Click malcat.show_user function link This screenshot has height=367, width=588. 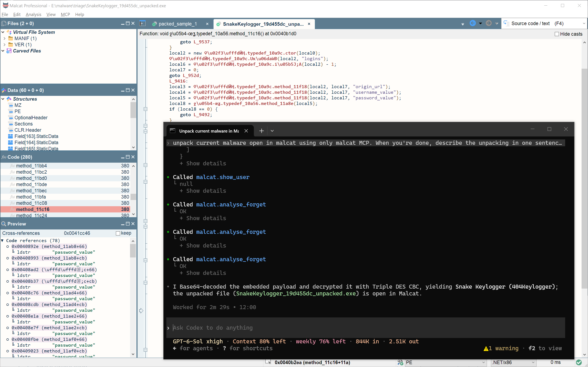click(x=223, y=177)
